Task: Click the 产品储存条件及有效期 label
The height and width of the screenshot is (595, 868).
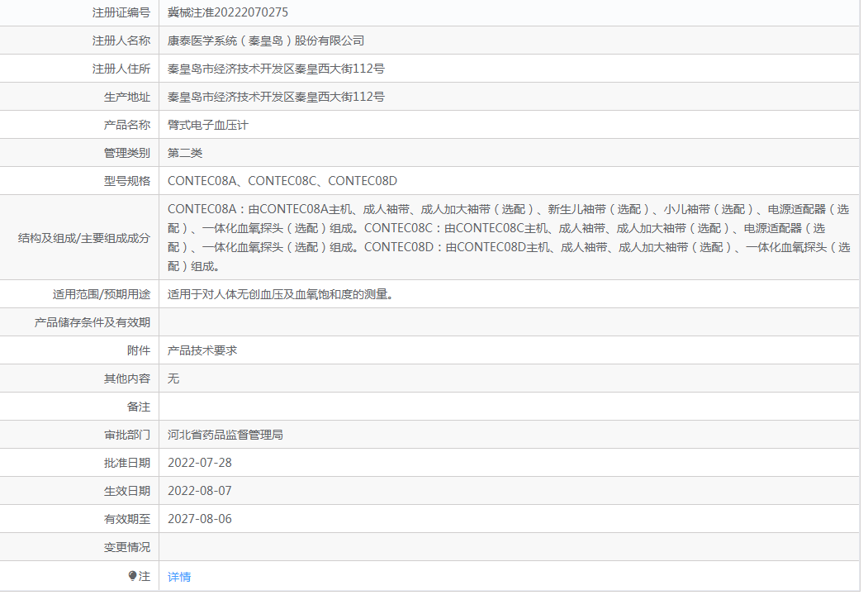Action: (92, 322)
